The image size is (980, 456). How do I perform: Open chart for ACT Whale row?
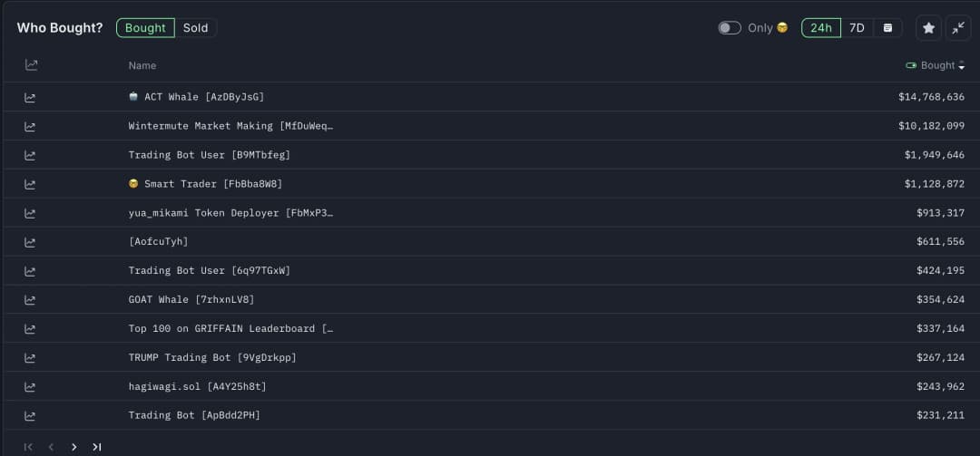coord(30,97)
